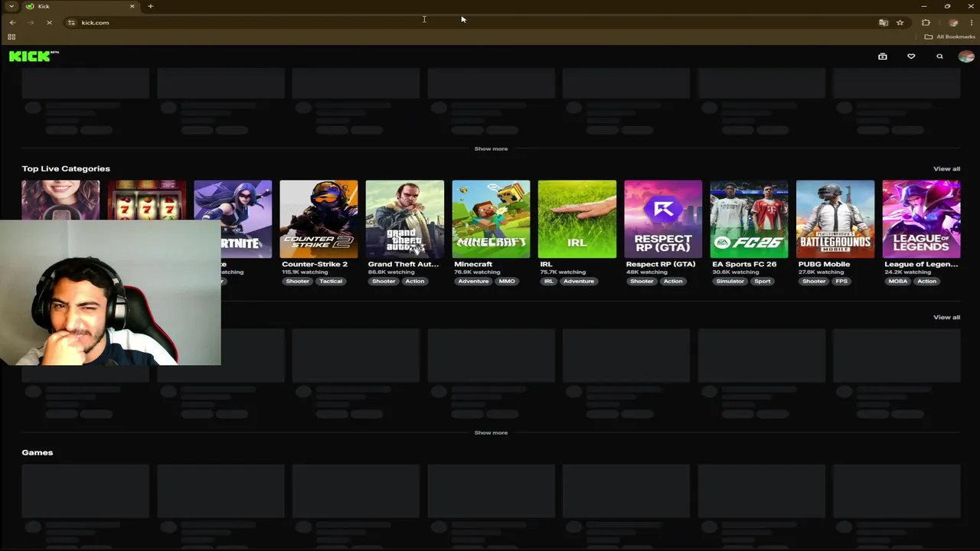980x551 pixels.
Task: Select Action tag under Grand Theft Auto
Action: (x=415, y=281)
